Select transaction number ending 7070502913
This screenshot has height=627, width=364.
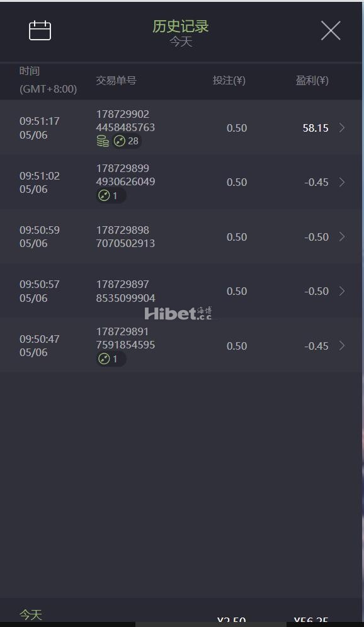[125, 237]
